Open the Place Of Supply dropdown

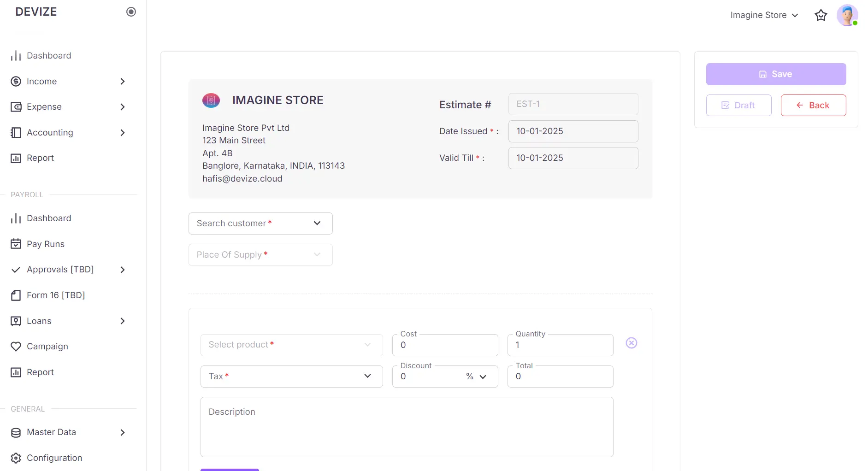pyautogui.click(x=260, y=255)
